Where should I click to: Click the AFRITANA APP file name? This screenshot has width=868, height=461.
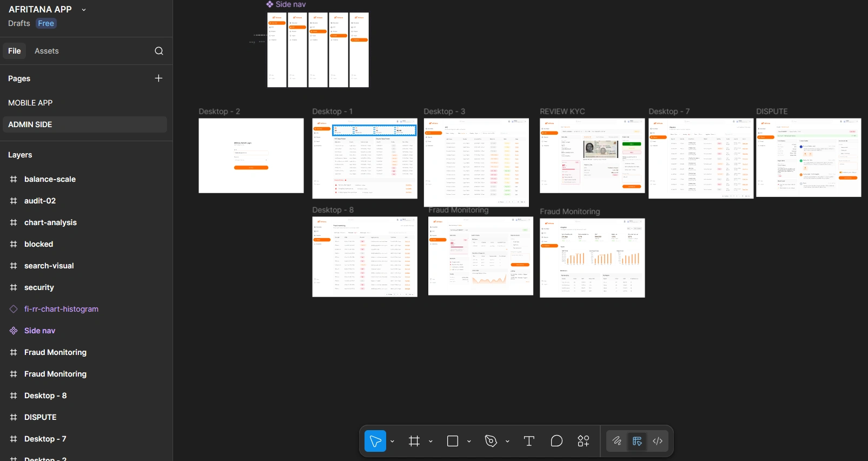[x=40, y=9]
